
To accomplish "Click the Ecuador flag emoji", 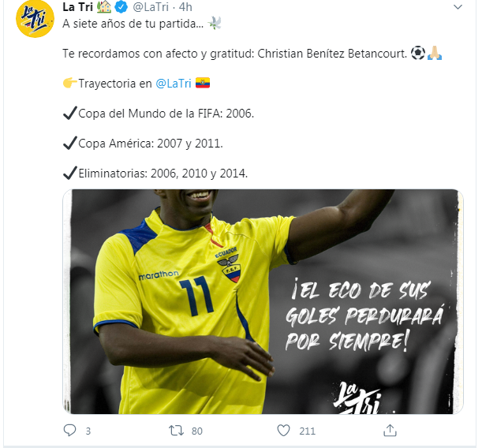I will [203, 83].
